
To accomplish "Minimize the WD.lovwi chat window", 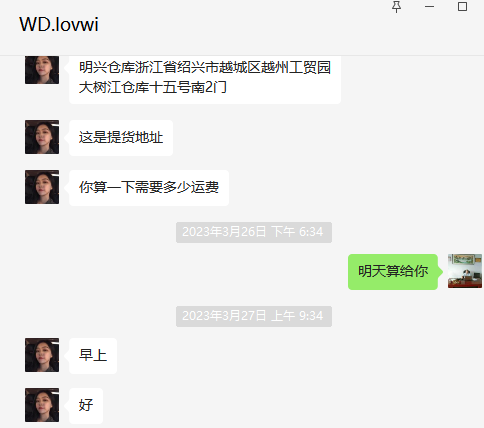I will (429, 7).
